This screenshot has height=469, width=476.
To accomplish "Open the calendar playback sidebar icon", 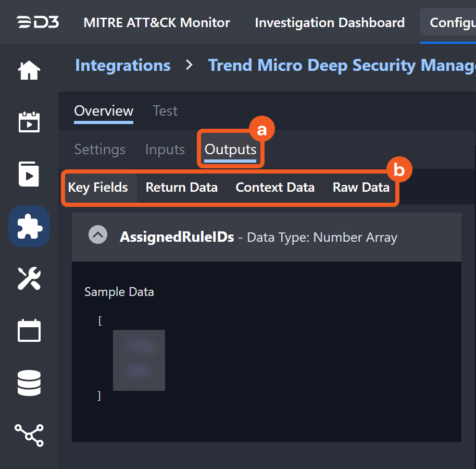I will pyautogui.click(x=29, y=122).
